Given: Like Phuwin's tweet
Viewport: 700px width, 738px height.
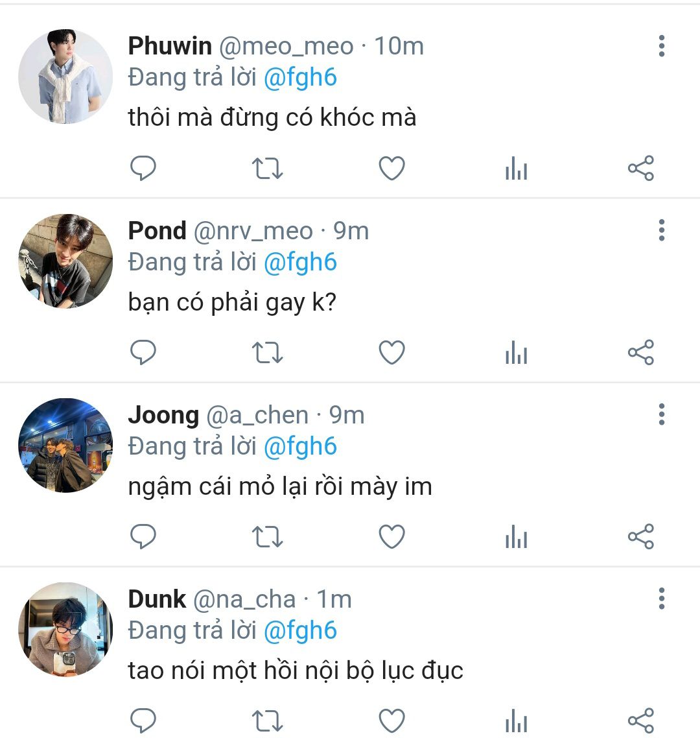Looking at the screenshot, I should pos(391,169).
